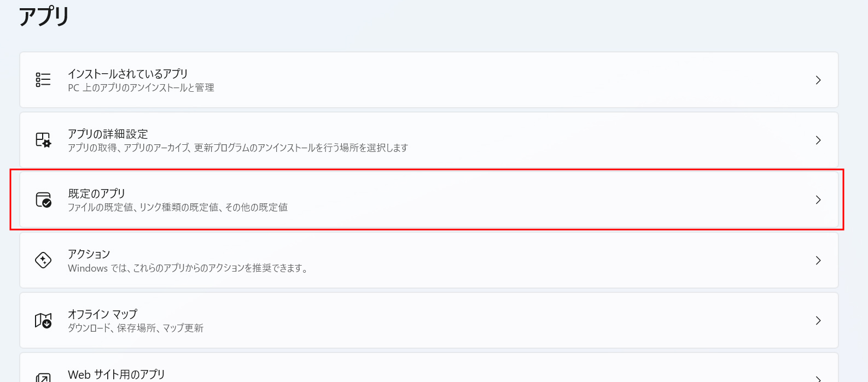
Task: Click the Web サイト用のアプリ icon
Action: tap(43, 377)
